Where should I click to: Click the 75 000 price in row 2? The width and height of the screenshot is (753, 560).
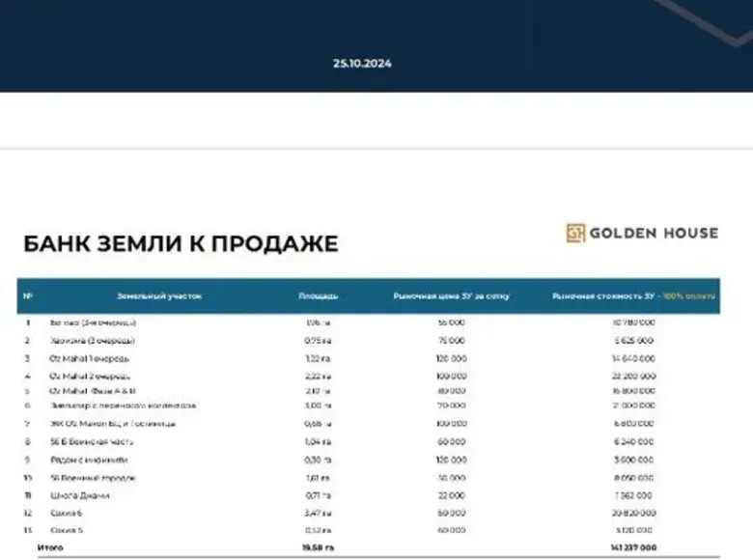click(452, 341)
